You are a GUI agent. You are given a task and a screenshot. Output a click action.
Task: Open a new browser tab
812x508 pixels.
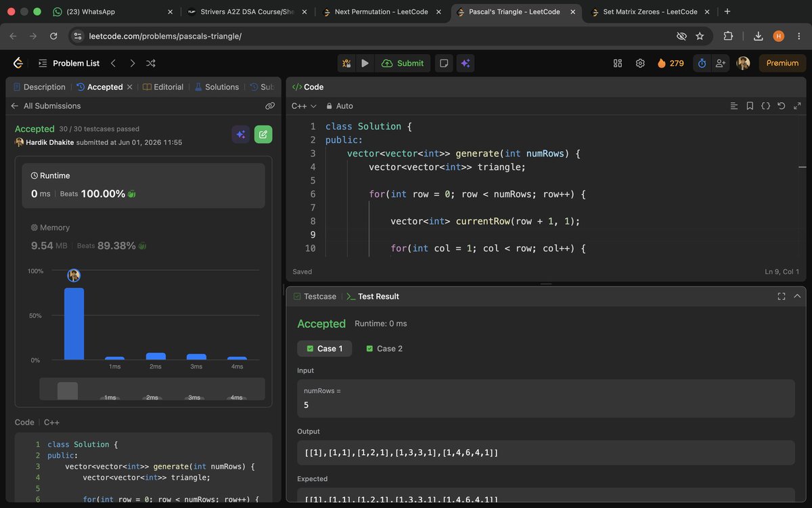[x=727, y=12]
